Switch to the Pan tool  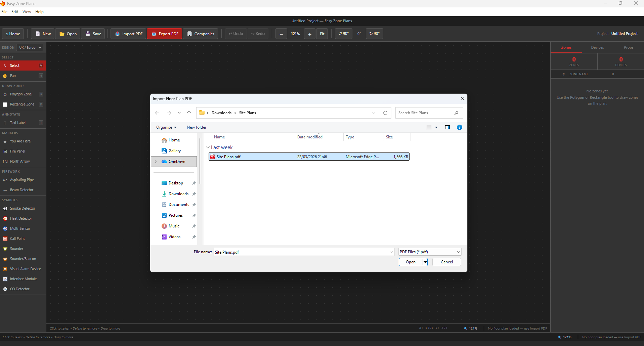tap(23, 76)
